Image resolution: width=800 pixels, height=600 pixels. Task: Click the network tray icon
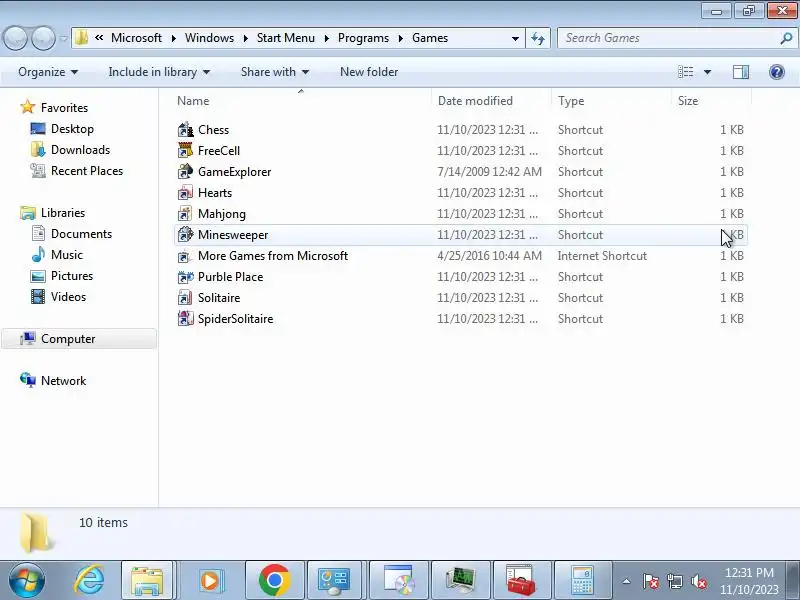tap(675, 581)
